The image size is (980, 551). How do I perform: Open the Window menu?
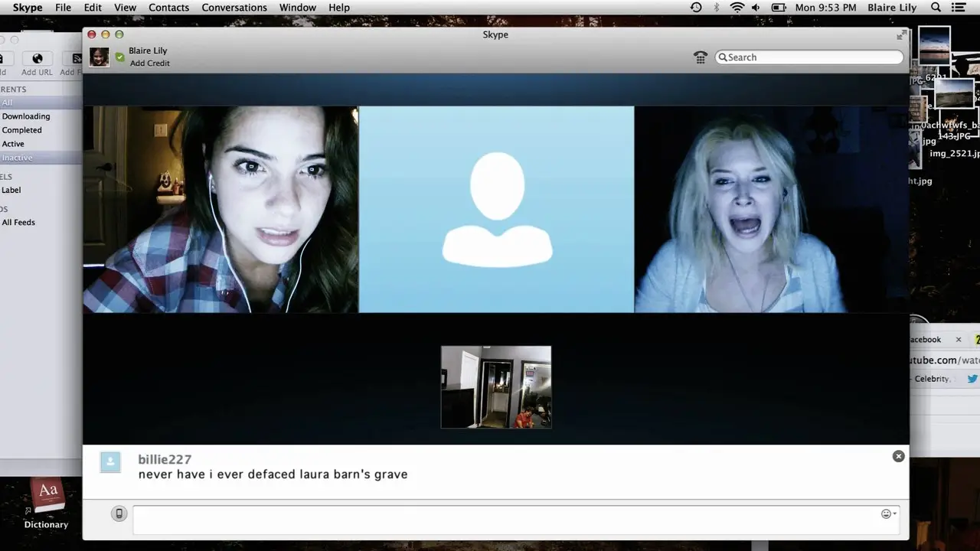[x=298, y=8]
